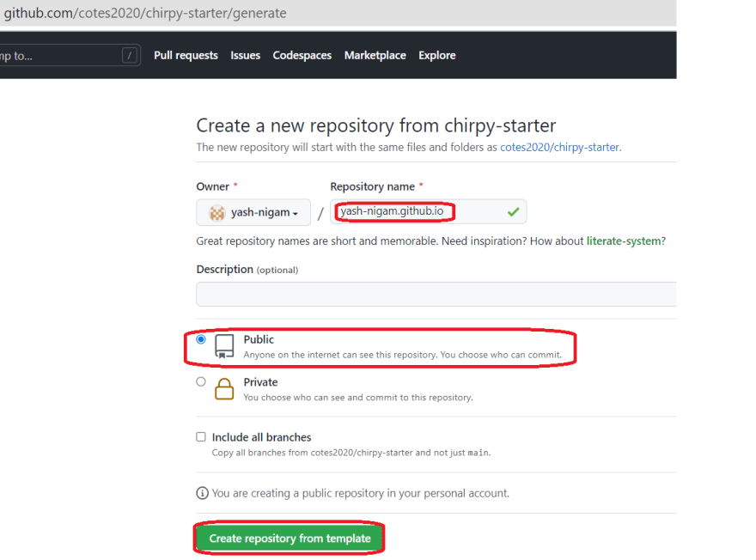Open the yash-nigam owner dropdown
The width and height of the screenshot is (756, 560).
point(253,212)
